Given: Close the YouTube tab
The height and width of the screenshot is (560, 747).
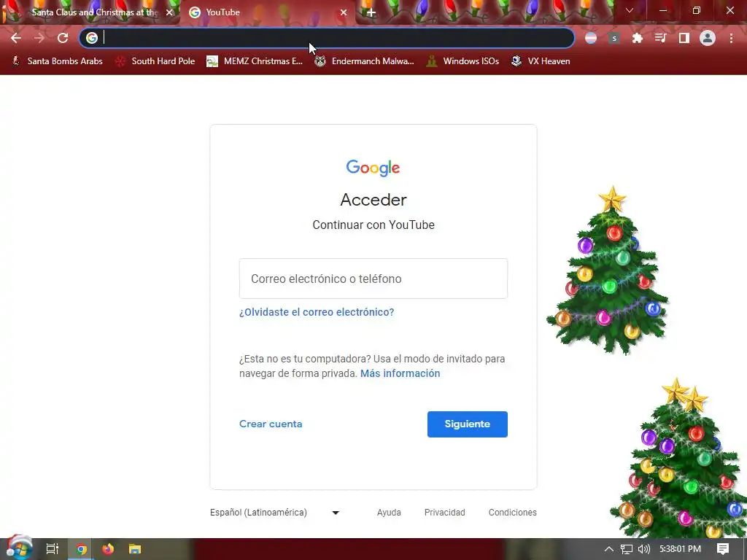Looking at the screenshot, I should 344,13.
